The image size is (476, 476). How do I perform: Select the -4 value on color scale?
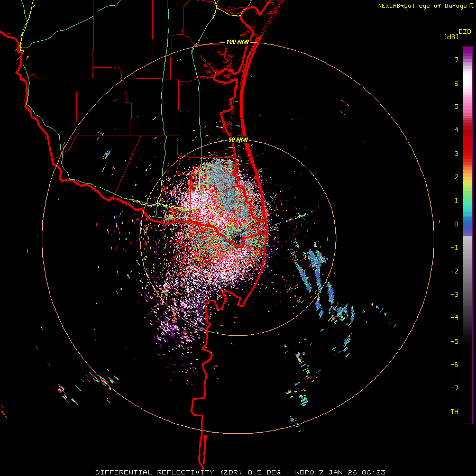click(x=454, y=318)
